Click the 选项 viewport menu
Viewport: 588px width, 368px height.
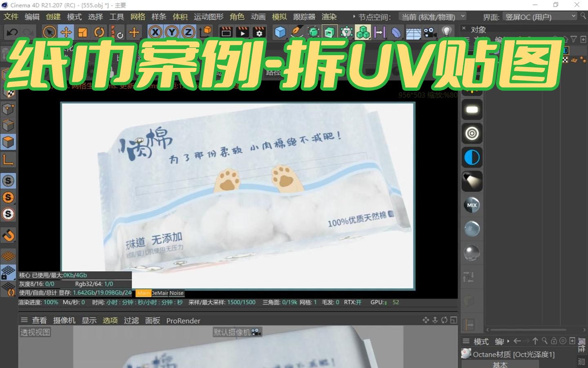(110, 321)
